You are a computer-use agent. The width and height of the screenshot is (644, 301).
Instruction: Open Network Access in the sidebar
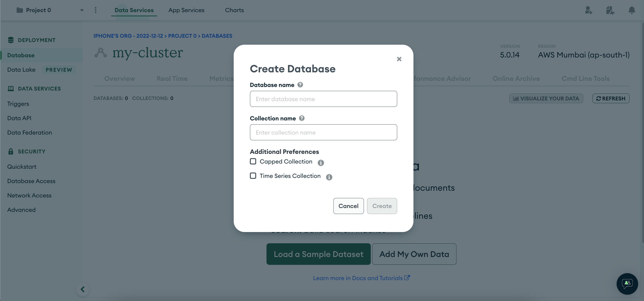(29, 195)
